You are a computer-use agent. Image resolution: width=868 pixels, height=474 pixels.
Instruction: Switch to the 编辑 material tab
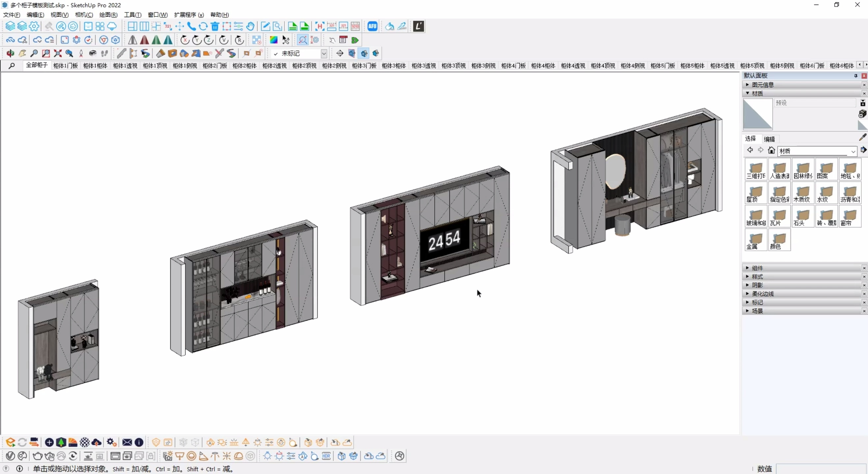coord(769,139)
